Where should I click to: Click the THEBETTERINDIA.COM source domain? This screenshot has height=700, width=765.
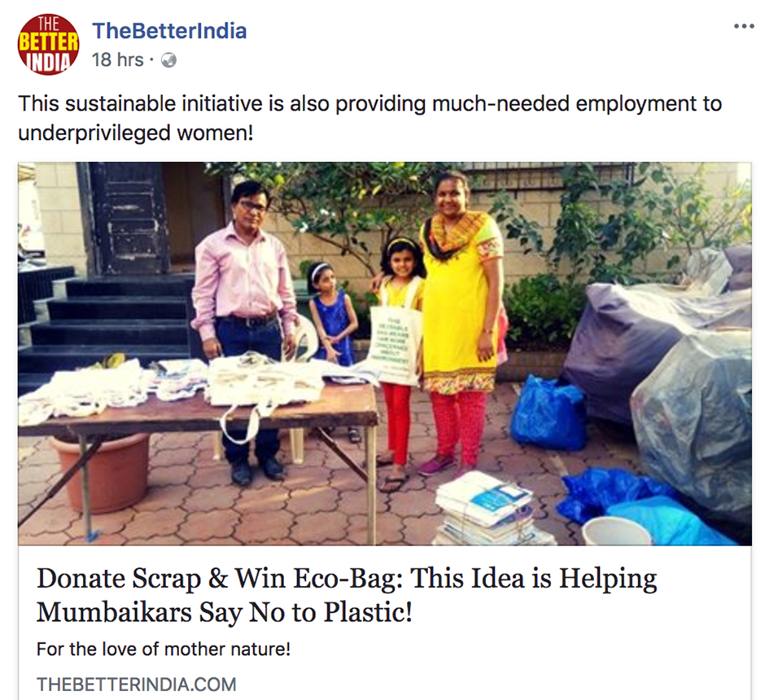[x=136, y=685]
